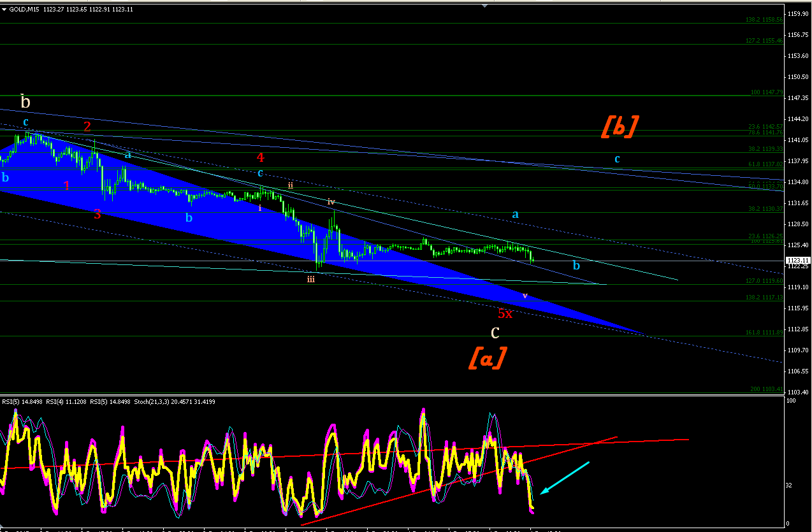Click the Fibonacci label 127.2 1155.46
Image resolution: width=812 pixels, height=532 pixels.
(x=764, y=40)
